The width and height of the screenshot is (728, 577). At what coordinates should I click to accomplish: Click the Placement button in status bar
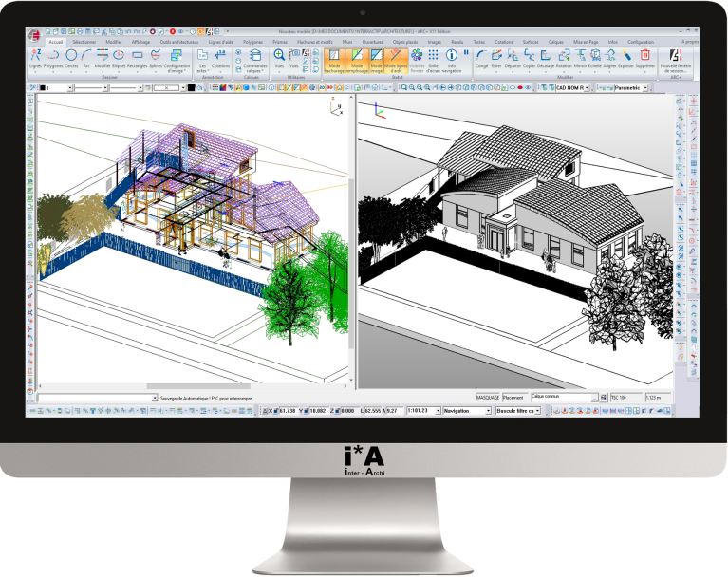pos(513,398)
